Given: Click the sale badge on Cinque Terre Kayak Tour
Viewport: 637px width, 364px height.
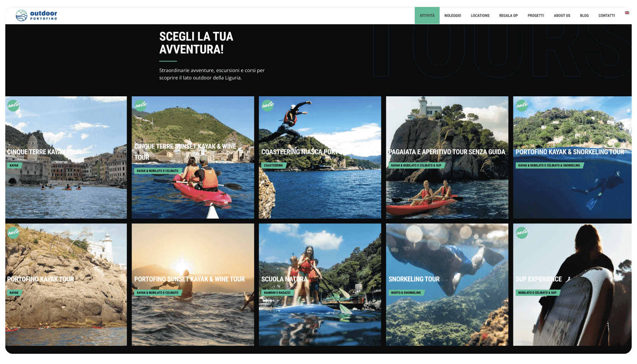Looking at the screenshot, I should point(13,105).
